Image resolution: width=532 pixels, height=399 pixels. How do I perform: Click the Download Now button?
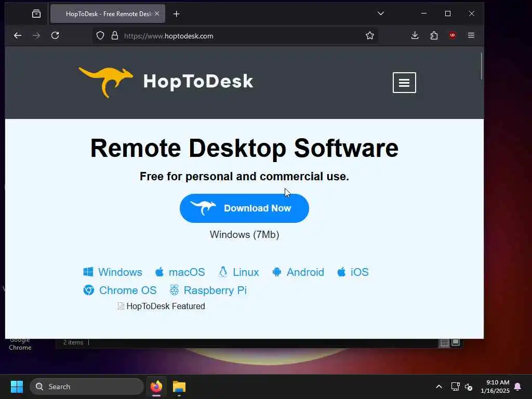tap(244, 208)
